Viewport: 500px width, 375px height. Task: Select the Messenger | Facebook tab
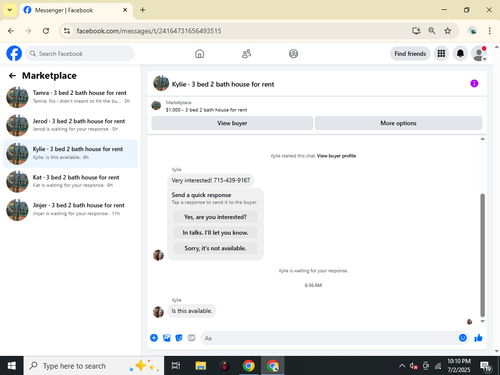point(76,10)
